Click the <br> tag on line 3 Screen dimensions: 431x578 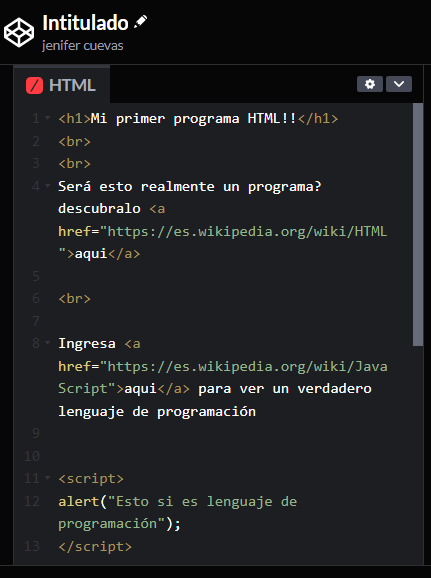point(74,164)
